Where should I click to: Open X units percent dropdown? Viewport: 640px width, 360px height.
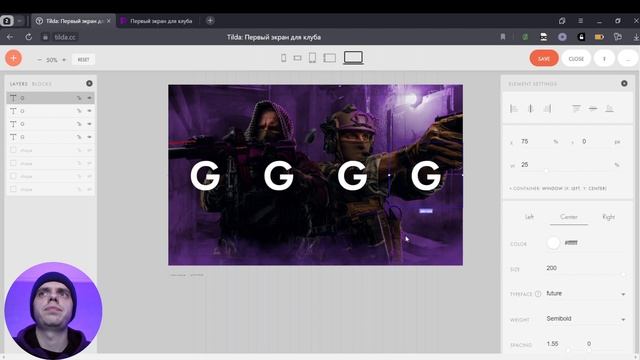click(x=556, y=142)
